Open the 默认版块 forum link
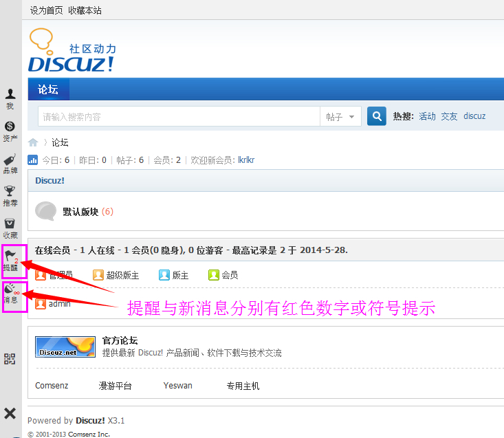The height and width of the screenshot is (438, 504). 80,212
